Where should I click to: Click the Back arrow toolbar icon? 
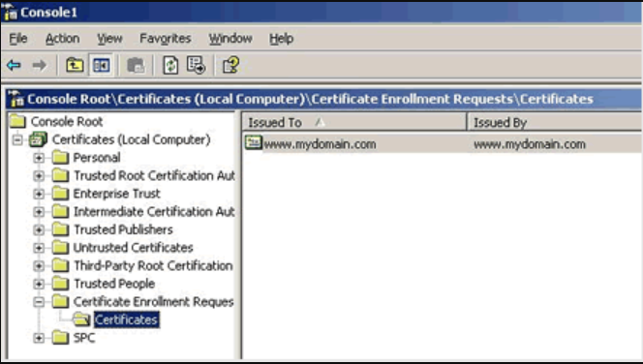pyautogui.click(x=14, y=65)
